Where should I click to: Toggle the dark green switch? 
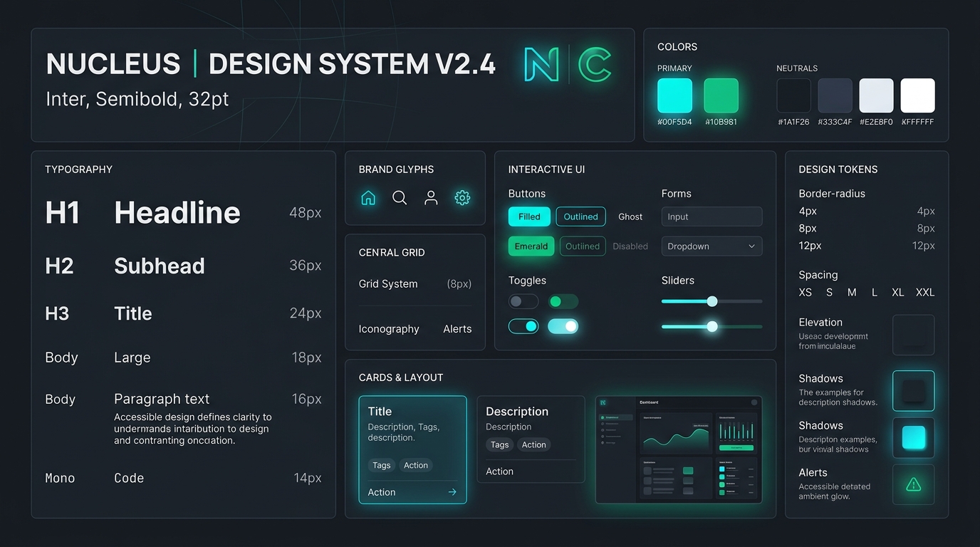coord(563,301)
